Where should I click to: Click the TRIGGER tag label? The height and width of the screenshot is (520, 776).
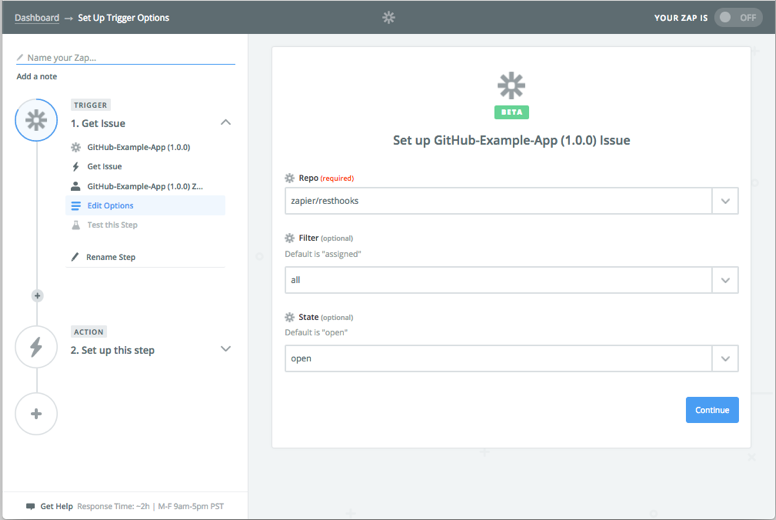[x=90, y=105]
